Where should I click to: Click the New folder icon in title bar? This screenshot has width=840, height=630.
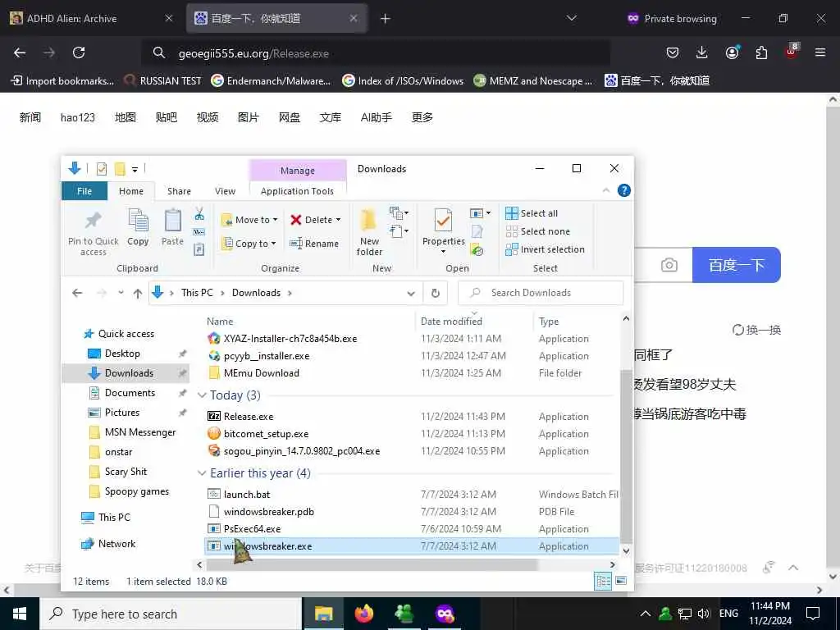tap(120, 169)
